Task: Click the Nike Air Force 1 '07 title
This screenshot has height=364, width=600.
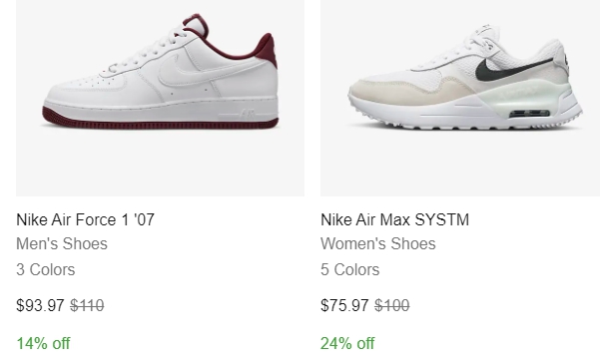Action: pyautogui.click(x=85, y=219)
